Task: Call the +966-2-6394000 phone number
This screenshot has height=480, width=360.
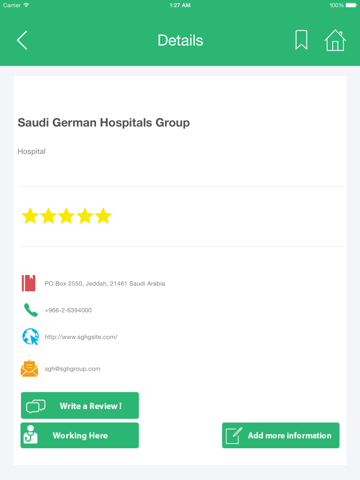Action: pos(68,310)
